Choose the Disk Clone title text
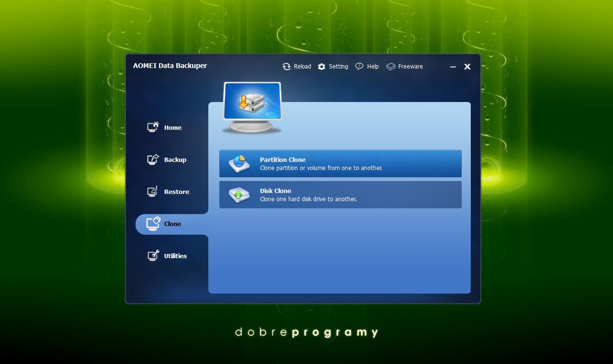This screenshot has width=613, height=364. pos(275,191)
